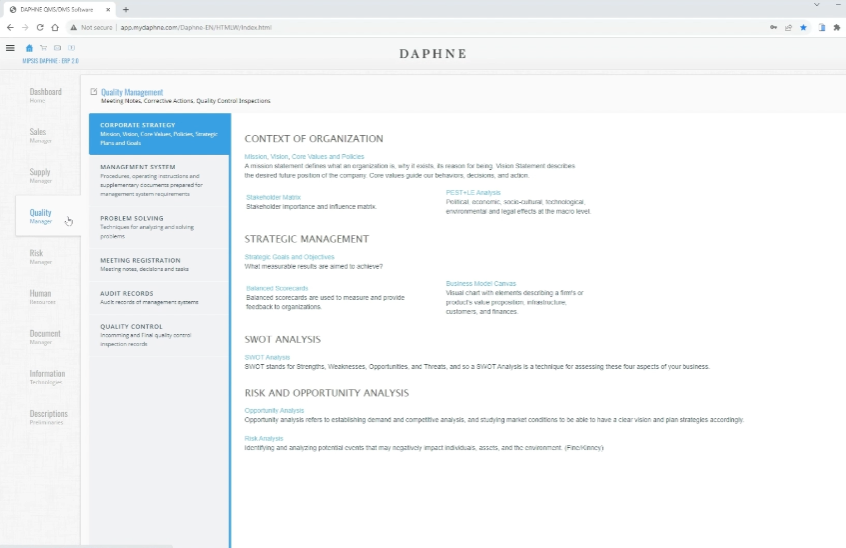Open a new browser tab
Screen dimensions: 846x548
click(x=126, y=10)
